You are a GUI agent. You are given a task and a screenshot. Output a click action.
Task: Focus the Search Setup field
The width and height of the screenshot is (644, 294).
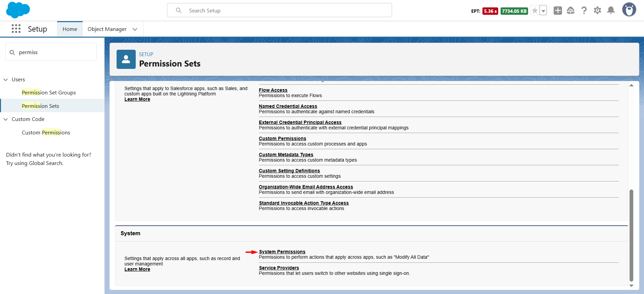click(x=280, y=10)
